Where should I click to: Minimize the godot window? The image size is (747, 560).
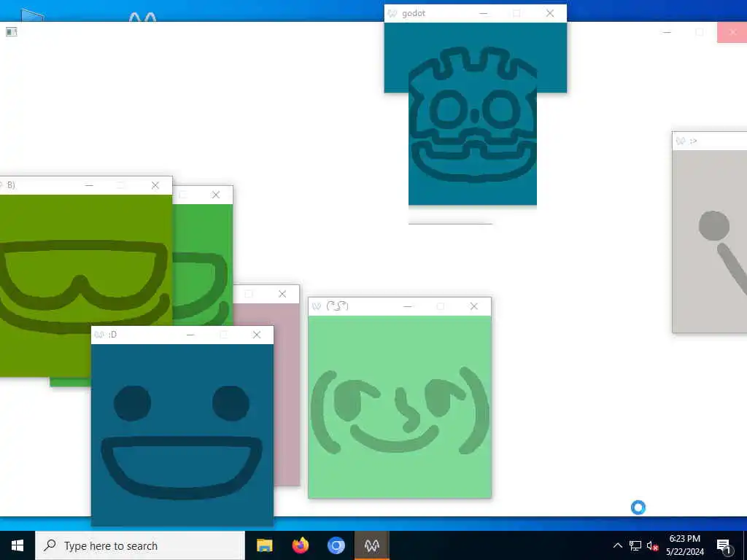point(483,13)
